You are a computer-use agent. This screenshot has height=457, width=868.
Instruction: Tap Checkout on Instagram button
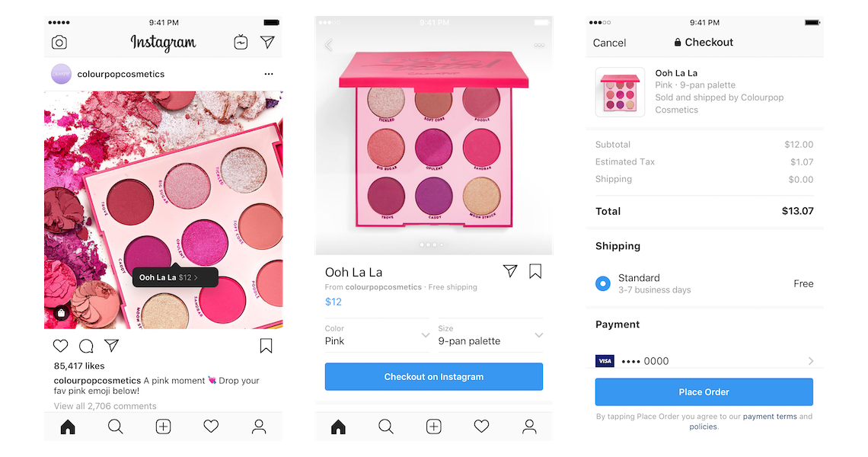coord(434,377)
